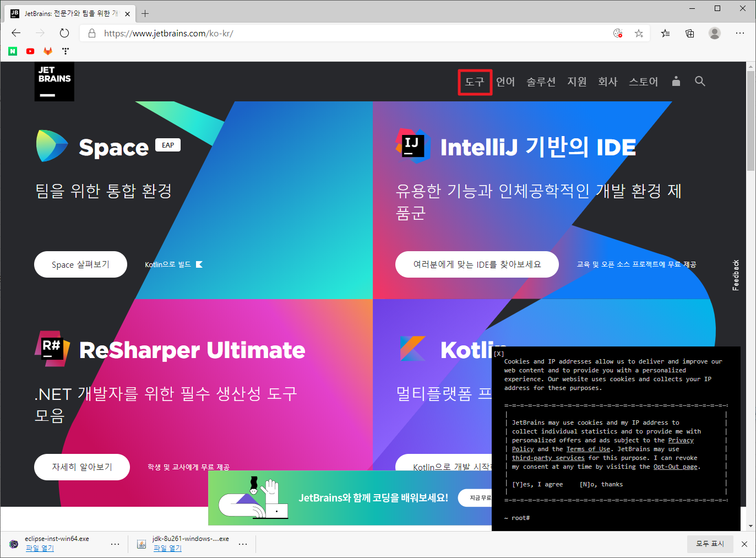Click the browser back arrow
The height and width of the screenshot is (558, 756).
point(16,33)
